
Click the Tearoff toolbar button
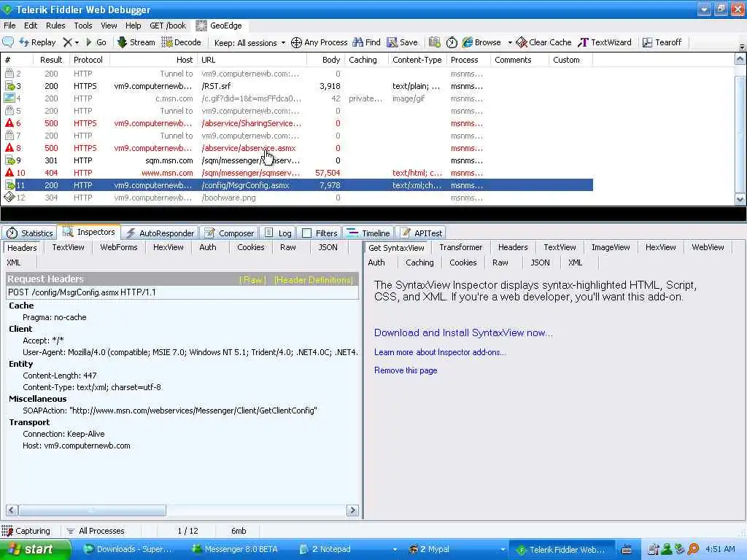coord(662,42)
